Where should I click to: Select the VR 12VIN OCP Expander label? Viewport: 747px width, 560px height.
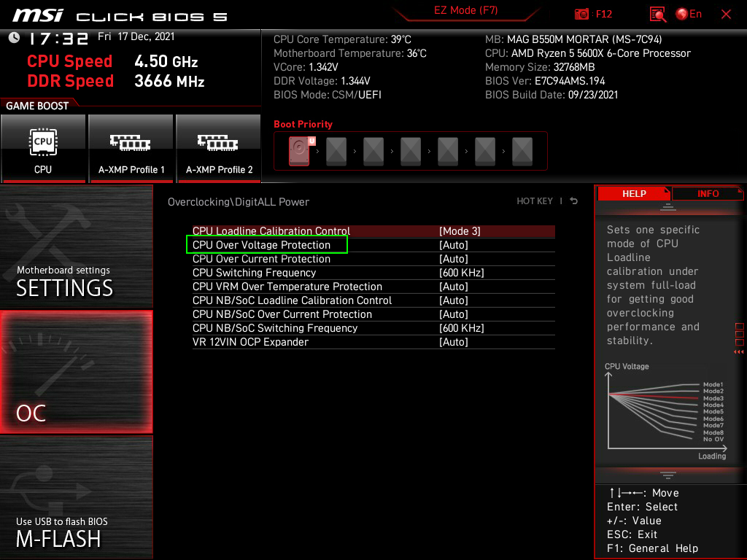pos(250,341)
